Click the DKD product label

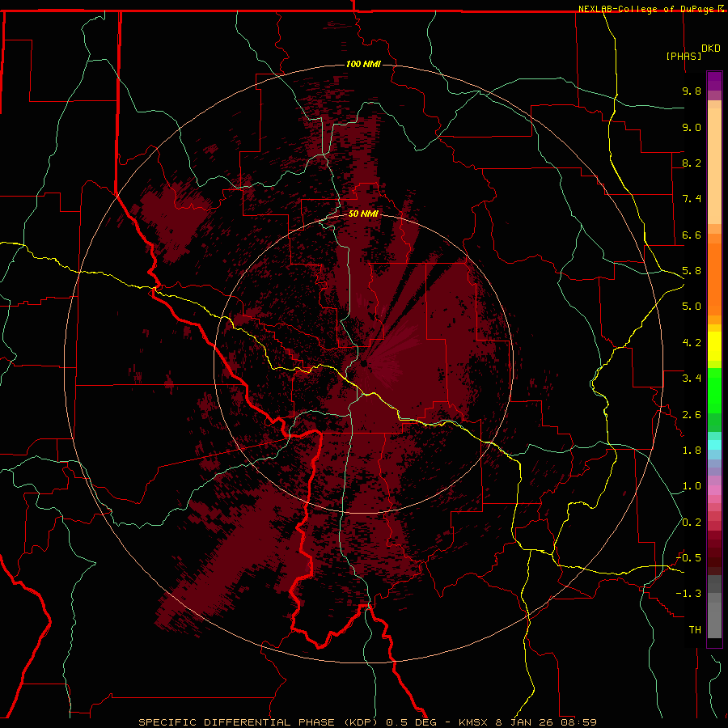click(x=711, y=49)
